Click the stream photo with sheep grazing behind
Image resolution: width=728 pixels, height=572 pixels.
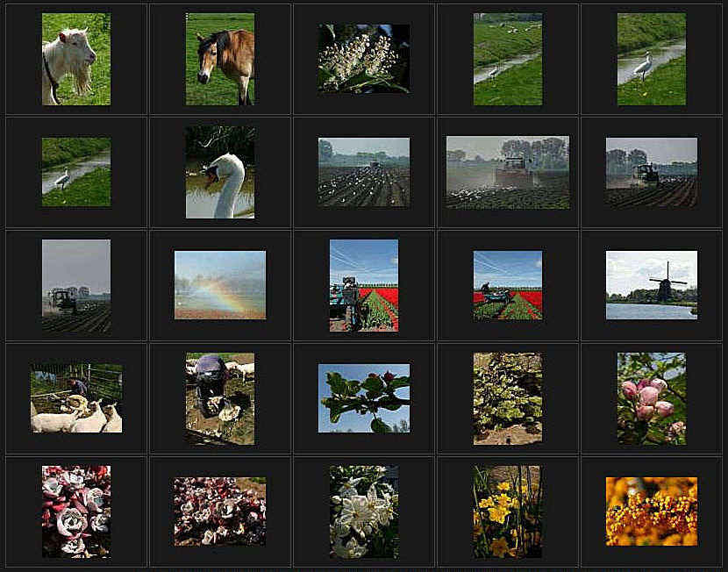point(507,59)
